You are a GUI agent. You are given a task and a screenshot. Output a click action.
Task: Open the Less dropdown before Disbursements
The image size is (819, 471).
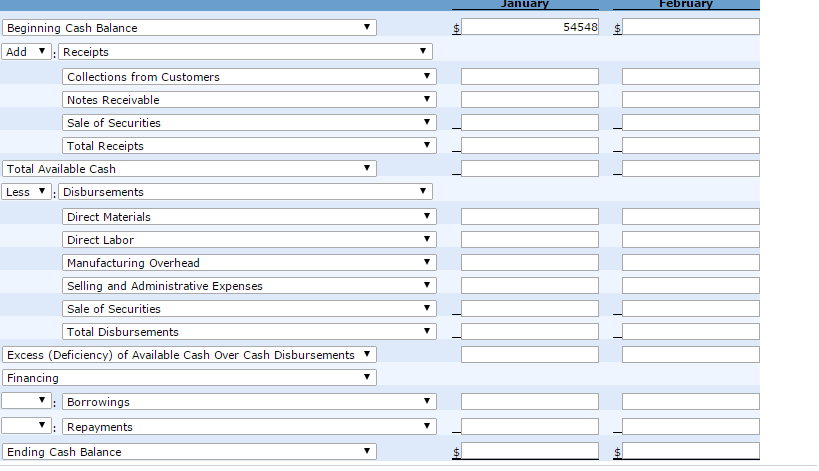click(28, 192)
